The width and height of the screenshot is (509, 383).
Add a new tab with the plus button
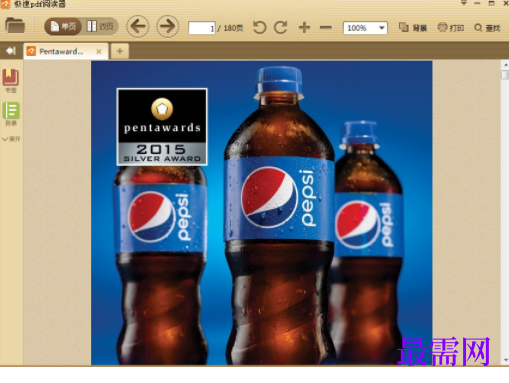[120, 51]
